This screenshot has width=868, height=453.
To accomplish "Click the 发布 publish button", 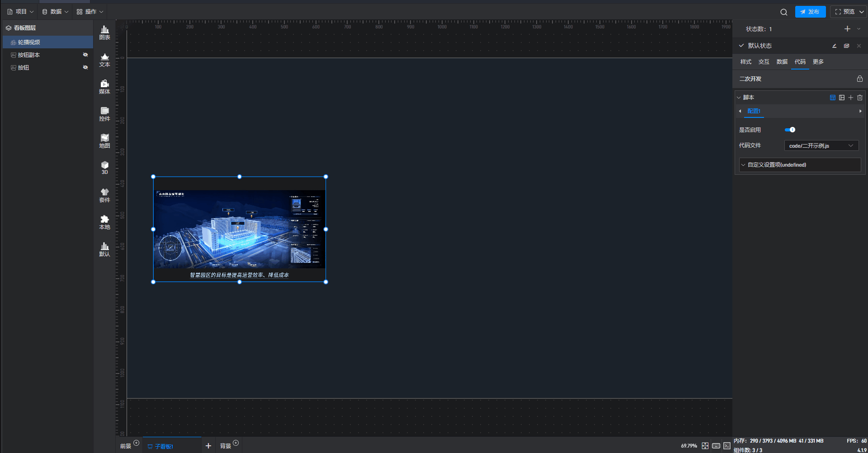I will click(x=810, y=12).
